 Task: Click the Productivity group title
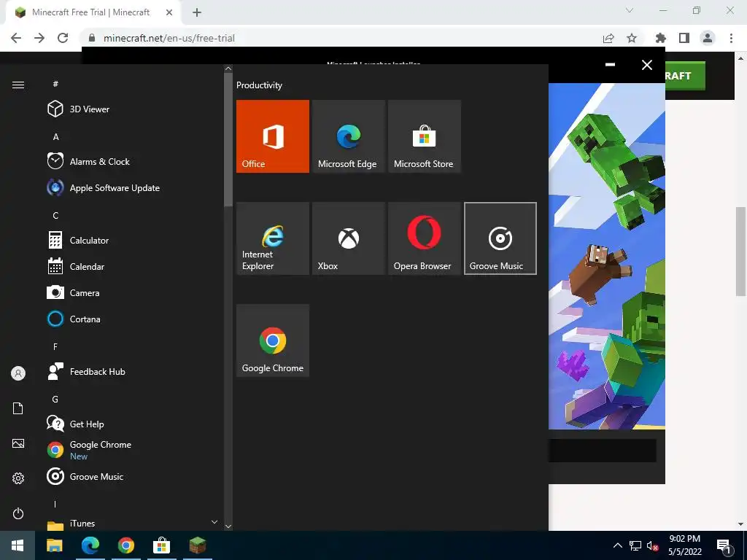(x=259, y=85)
